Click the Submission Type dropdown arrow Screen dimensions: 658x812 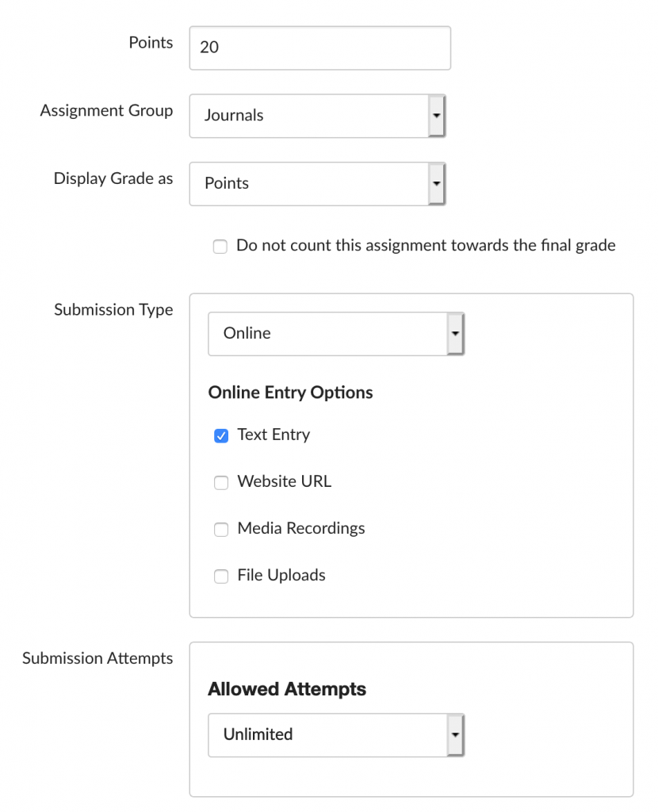click(456, 334)
